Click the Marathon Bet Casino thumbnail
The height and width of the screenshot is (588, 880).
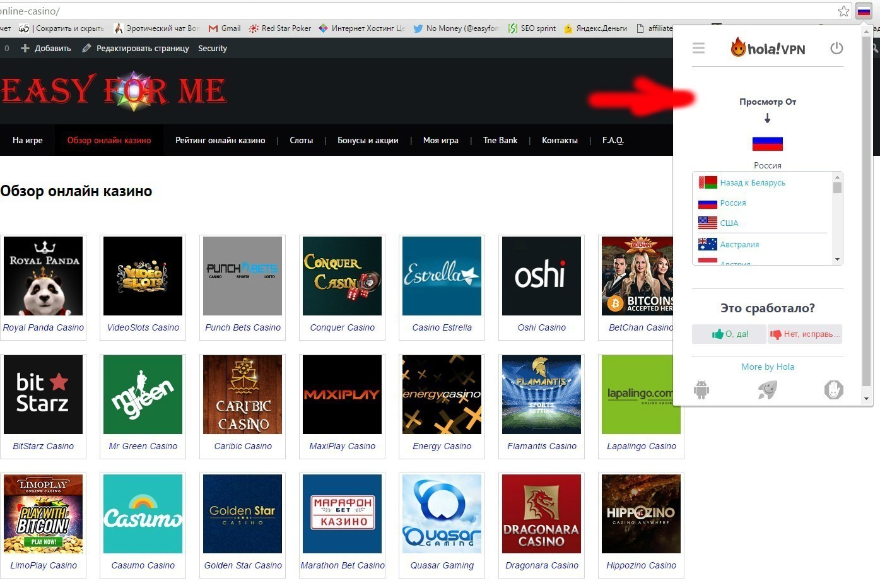coord(343,514)
